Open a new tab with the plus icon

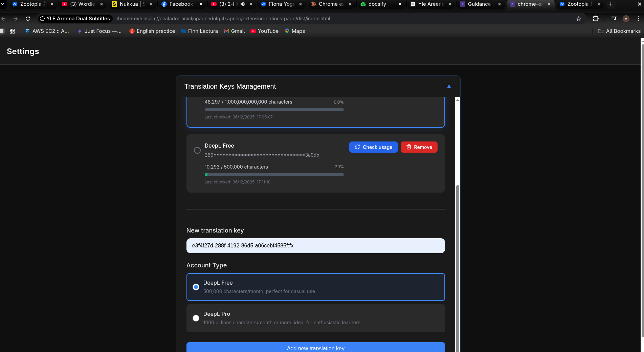click(611, 4)
